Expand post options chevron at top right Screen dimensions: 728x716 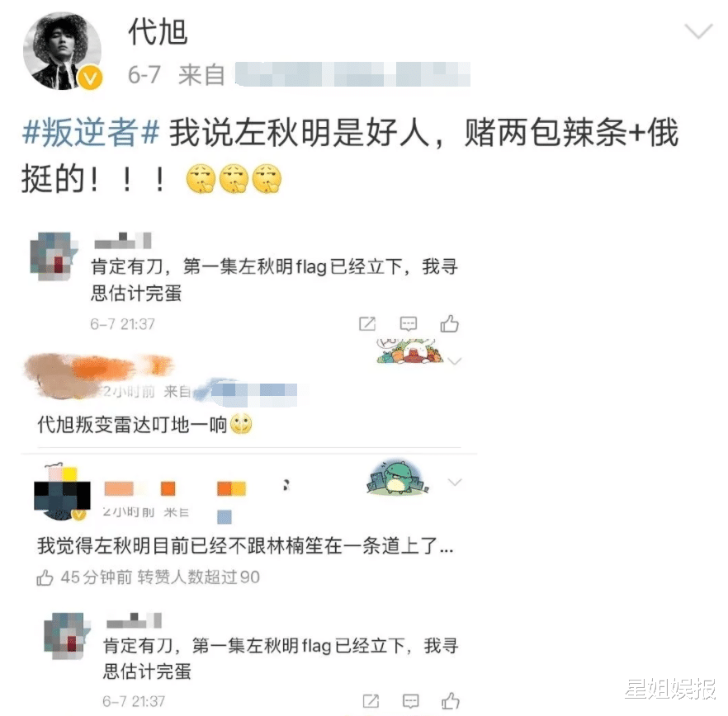[x=698, y=31]
